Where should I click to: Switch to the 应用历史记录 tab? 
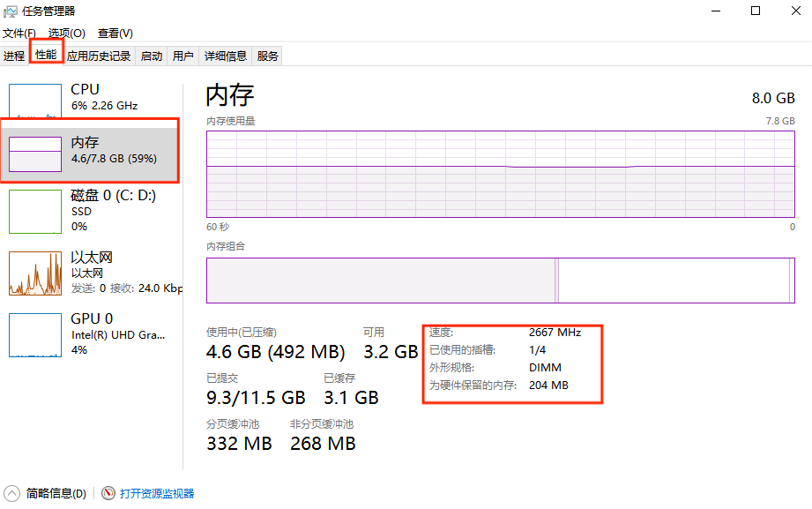click(99, 56)
